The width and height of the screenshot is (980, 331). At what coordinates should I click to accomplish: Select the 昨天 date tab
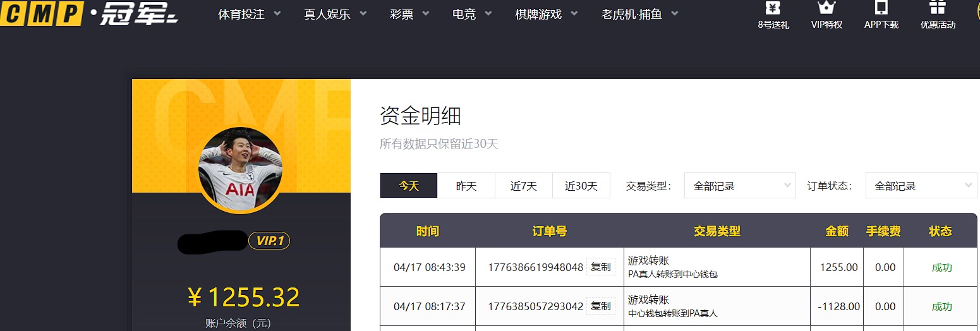[466, 186]
